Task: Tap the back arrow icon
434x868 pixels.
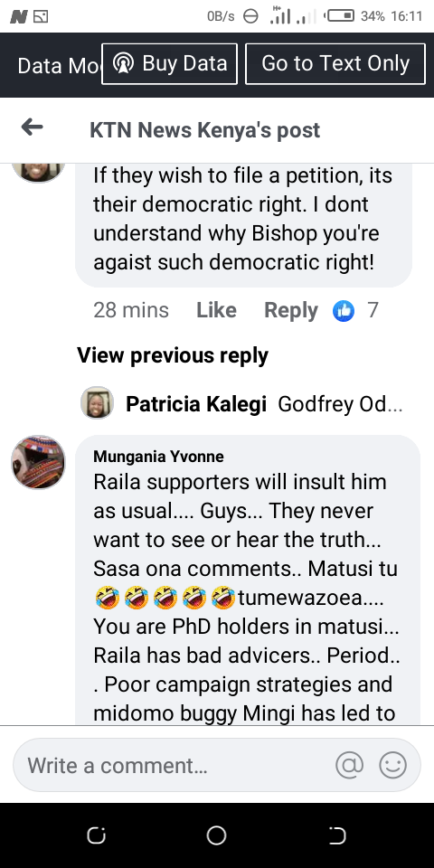Action: tap(33, 127)
